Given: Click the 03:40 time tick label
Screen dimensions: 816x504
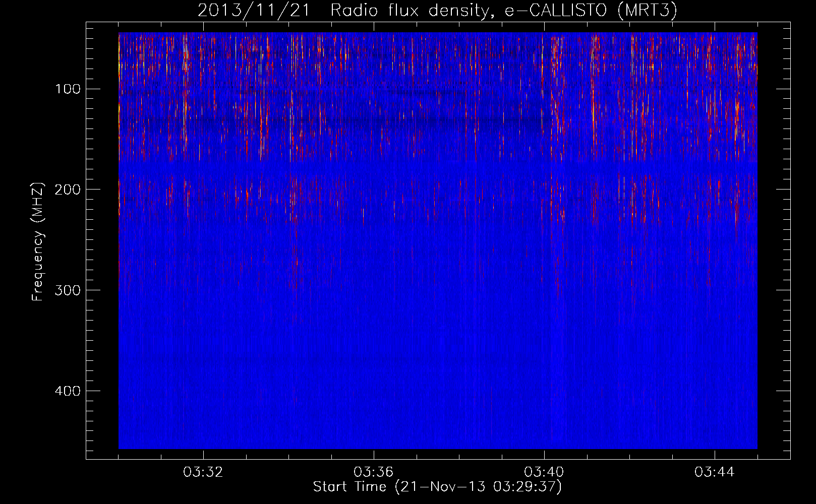Looking at the screenshot, I should [x=544, y=472].
